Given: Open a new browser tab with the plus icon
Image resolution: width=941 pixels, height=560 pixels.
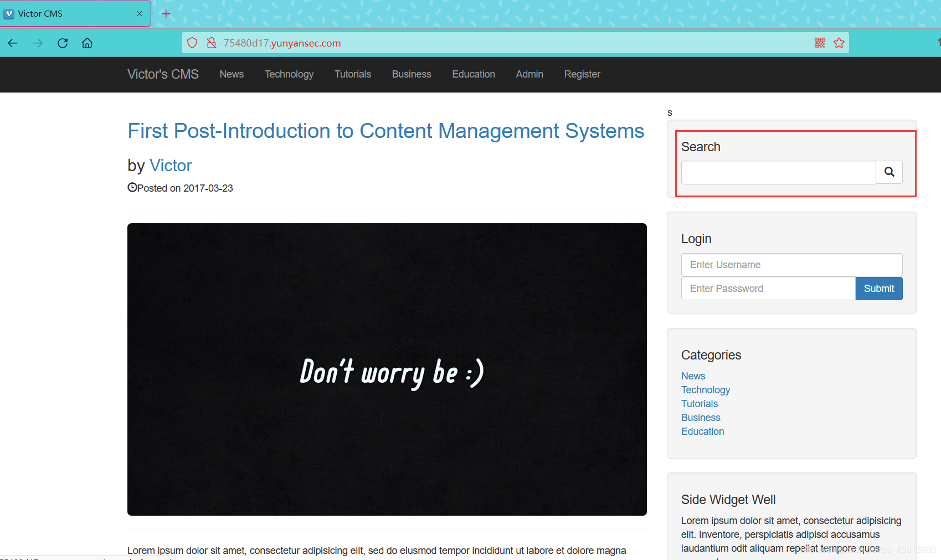Looking at the screenshot, I should [x=166, y=13].
